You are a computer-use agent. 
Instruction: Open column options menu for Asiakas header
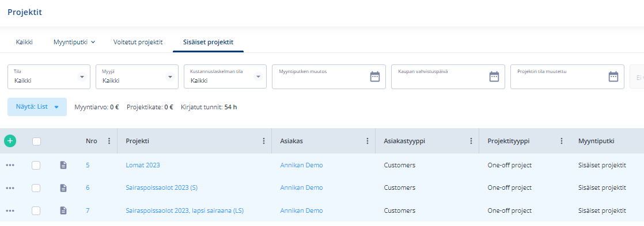[x=368, y=141]
